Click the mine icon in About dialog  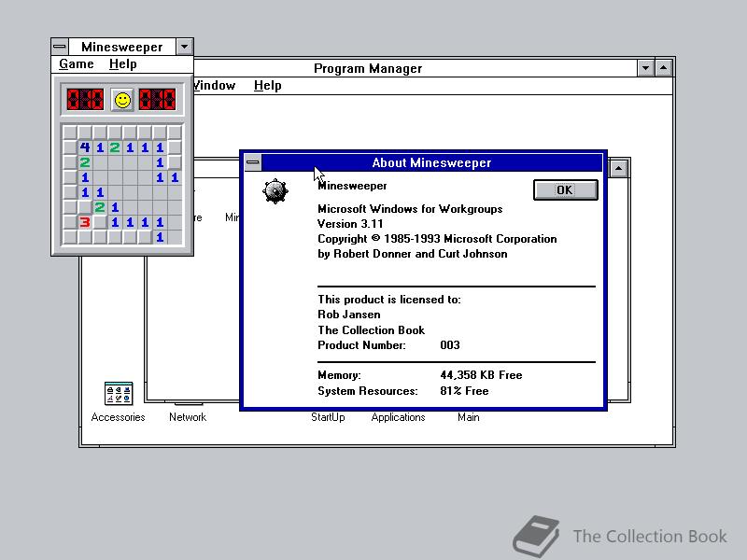click(x=275, y=191)
